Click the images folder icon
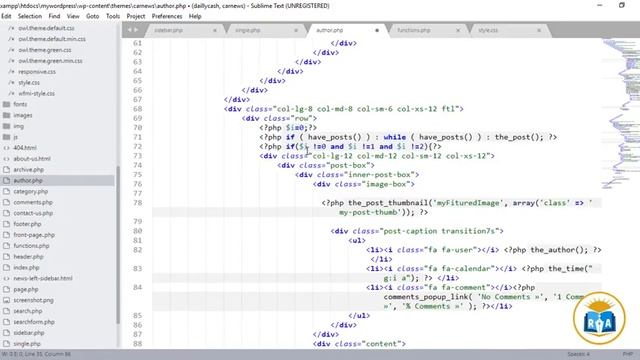 click(7, 116)
